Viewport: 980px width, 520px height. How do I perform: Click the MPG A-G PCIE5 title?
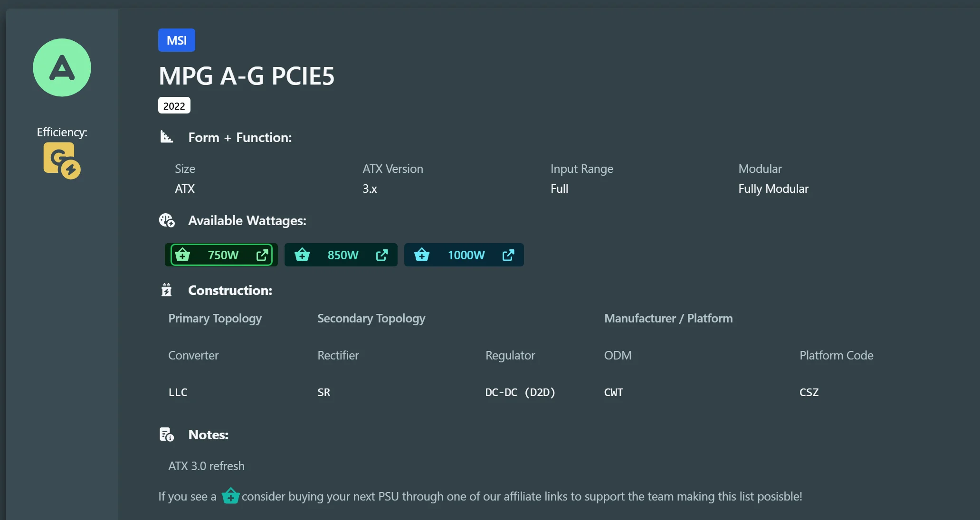tap(247, 76)
